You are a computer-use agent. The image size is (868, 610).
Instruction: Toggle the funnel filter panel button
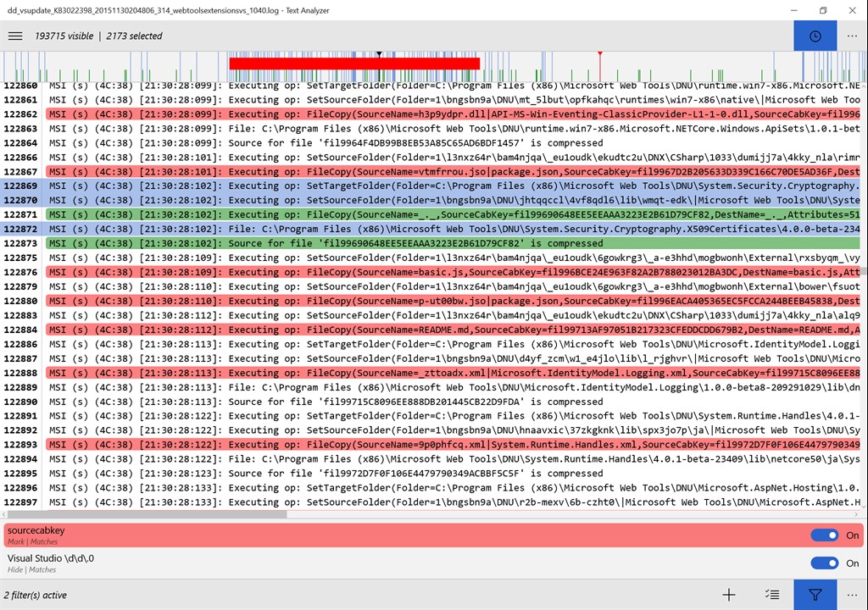(x=815, y=595)
